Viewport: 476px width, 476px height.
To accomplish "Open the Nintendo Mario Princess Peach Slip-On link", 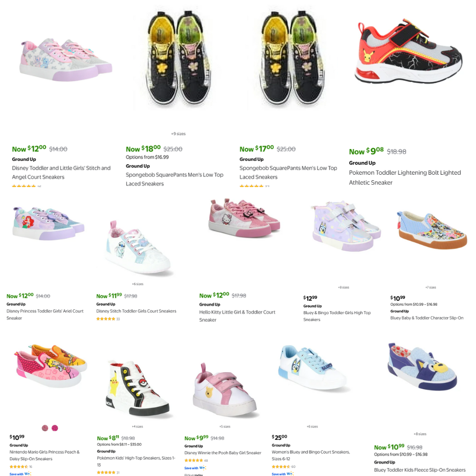I will (45, 456).
